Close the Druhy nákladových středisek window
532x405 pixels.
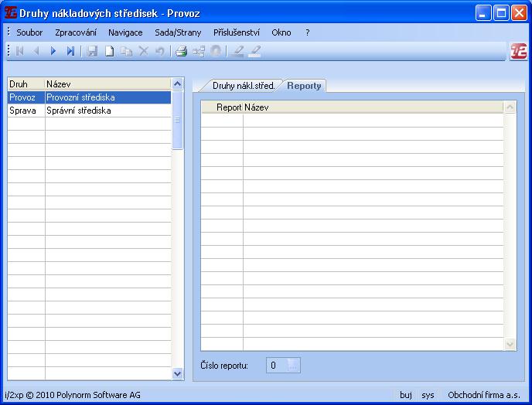coord(519,13)
